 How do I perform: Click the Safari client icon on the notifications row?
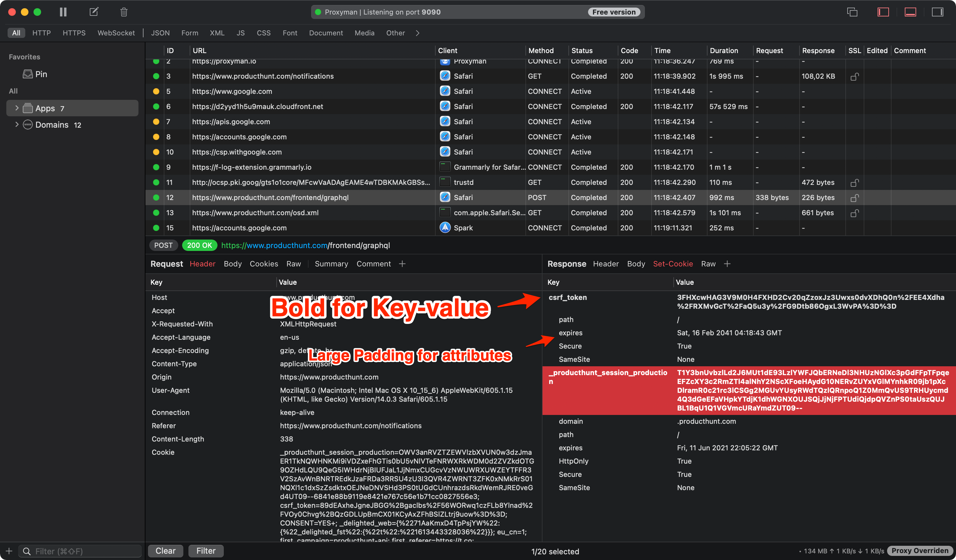pos(444,76)
